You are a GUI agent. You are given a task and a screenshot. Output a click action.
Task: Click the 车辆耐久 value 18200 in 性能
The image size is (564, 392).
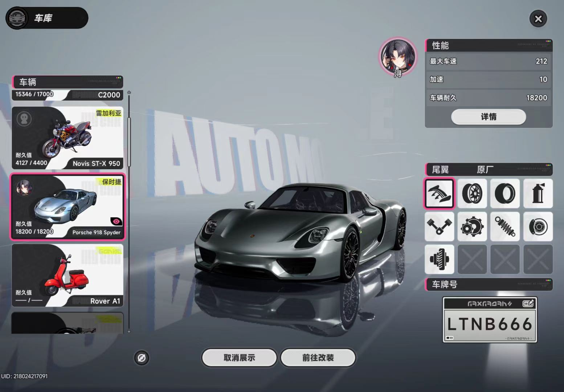(x=537, y=98)
